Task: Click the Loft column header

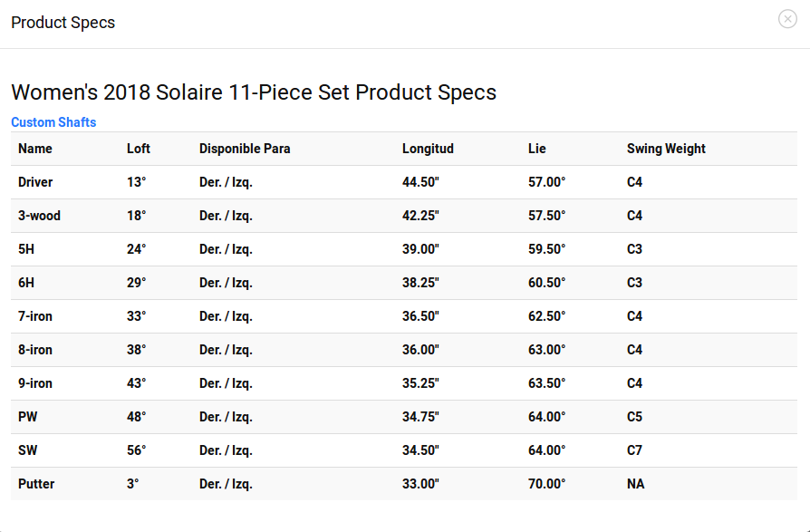Action: (139, 149)
